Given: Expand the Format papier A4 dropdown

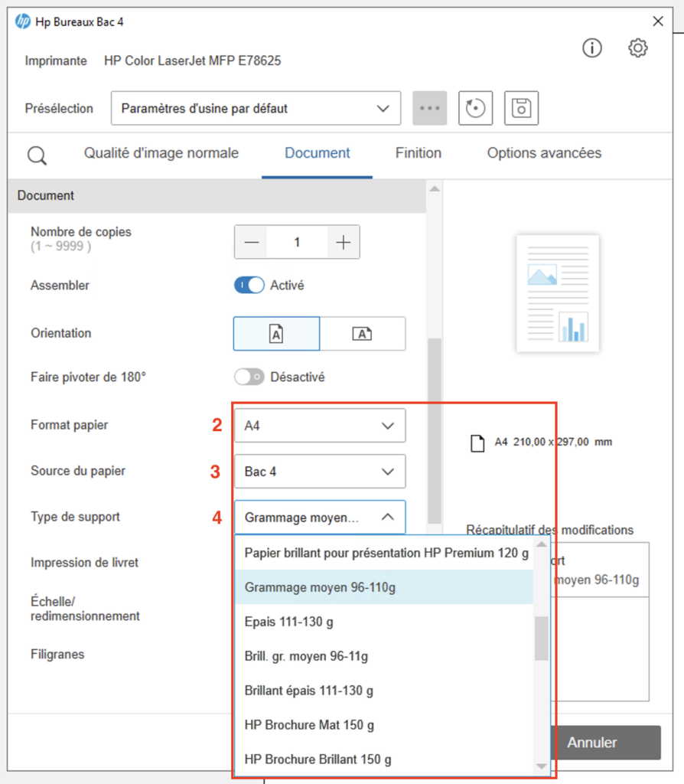Looking at the screenshot, I should [x=319, y=426].
